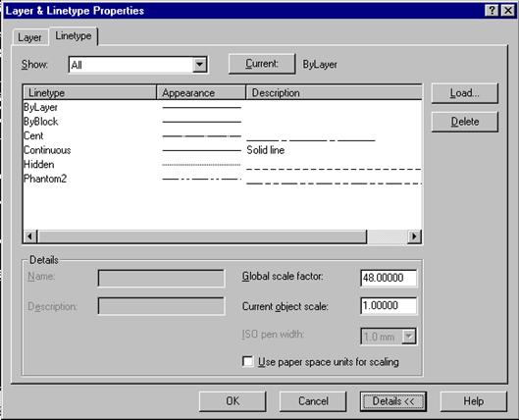Viewport: 519px width, 420px height.
Task: Select the Linetype tab
Action: [x=74, y=35]
